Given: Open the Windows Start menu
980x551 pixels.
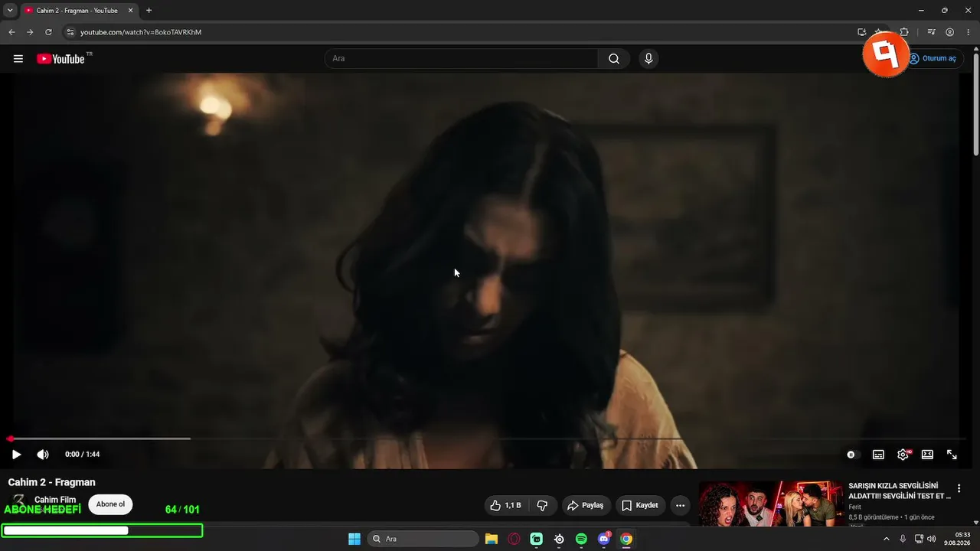Looking at the screenshot, I should point(354,539).
